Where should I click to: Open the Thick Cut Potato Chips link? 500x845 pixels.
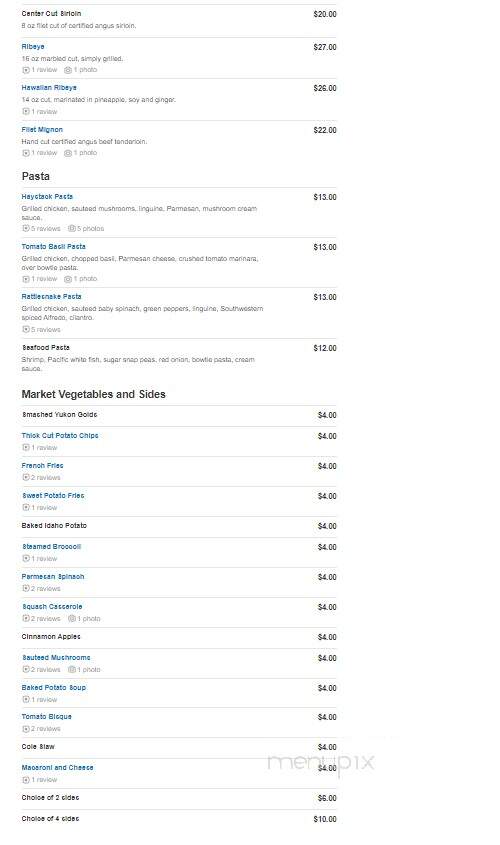pos(60,435)
